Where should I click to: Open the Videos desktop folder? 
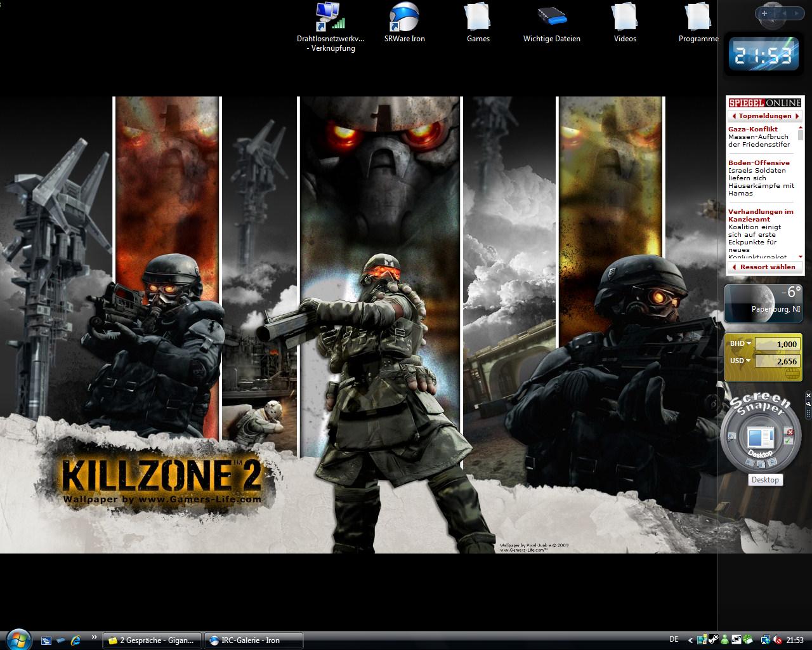625,22
